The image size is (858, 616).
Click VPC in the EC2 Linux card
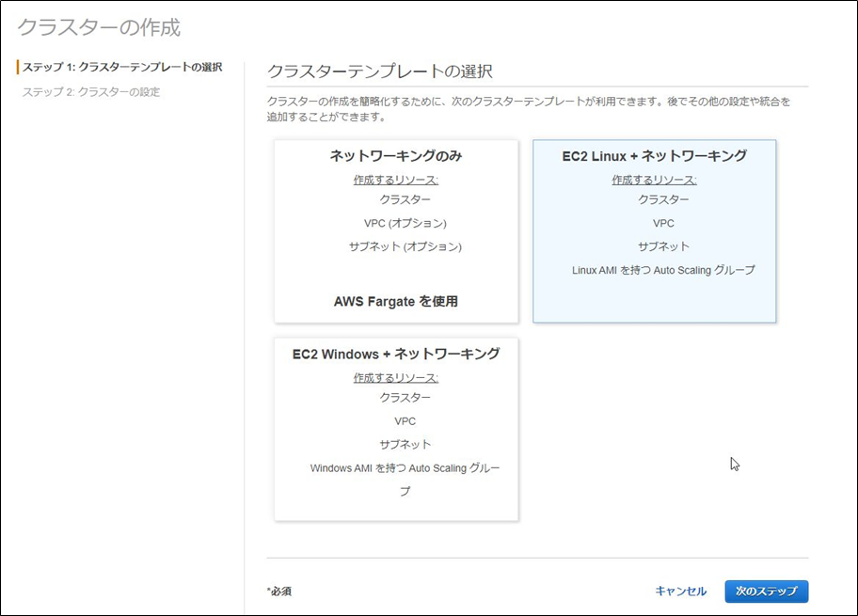point(663,223)
